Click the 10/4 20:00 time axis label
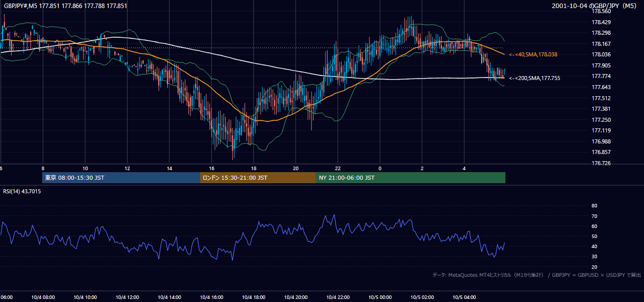 [x=295, y=297]
